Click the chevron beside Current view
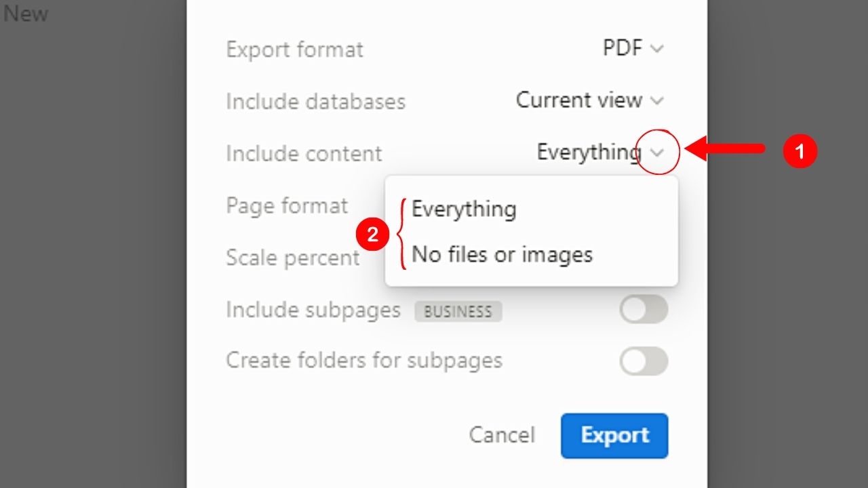Screen dimensions: 868x488 [x=656, y=100]
